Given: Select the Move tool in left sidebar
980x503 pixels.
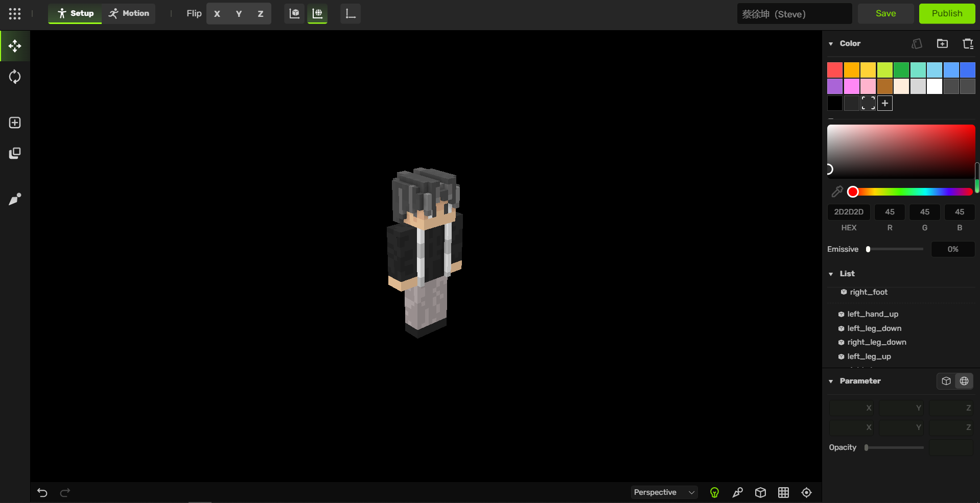Looking at the screenshot, I should [x=15, y=46].
